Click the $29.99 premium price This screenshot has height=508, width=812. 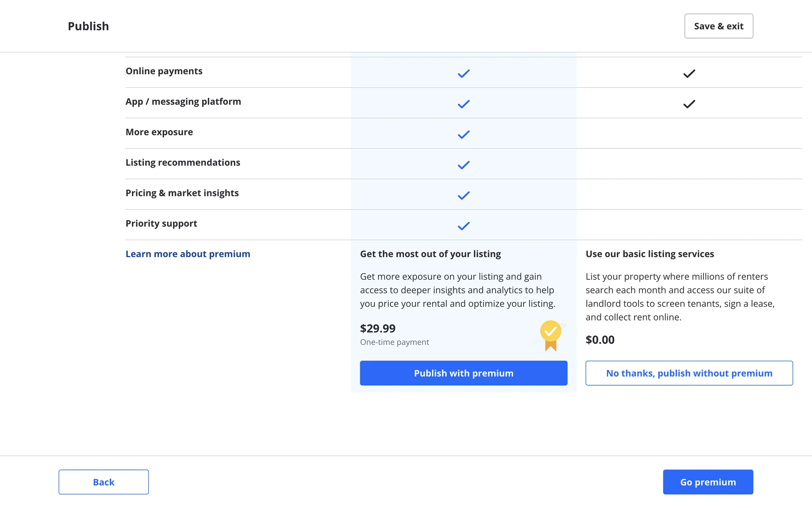(x=378, y=329)
